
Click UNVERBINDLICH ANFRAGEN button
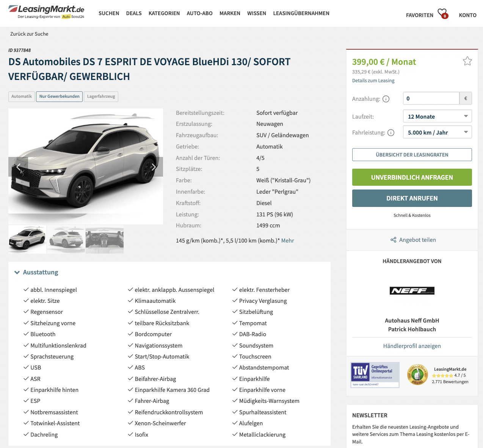coord(412,177)
